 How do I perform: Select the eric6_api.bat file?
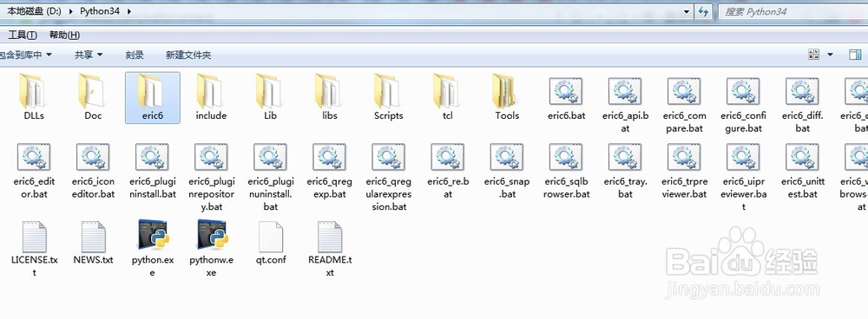click(625, 105)
